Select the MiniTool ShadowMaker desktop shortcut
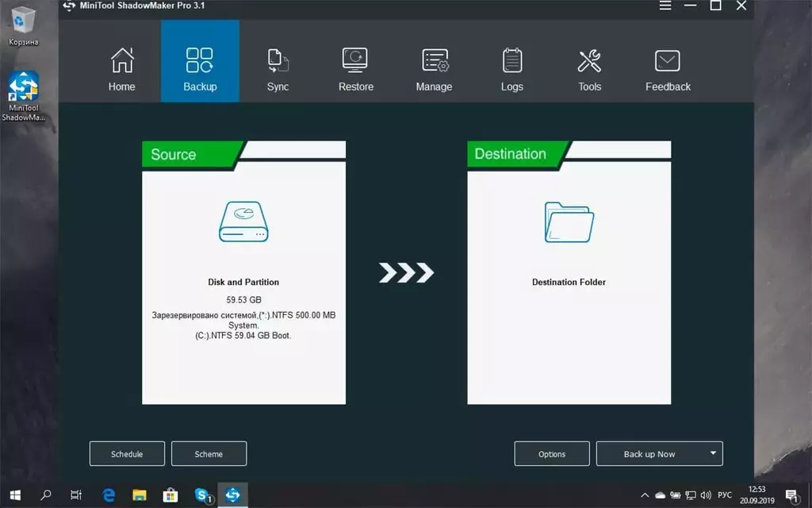 [23, 96]
